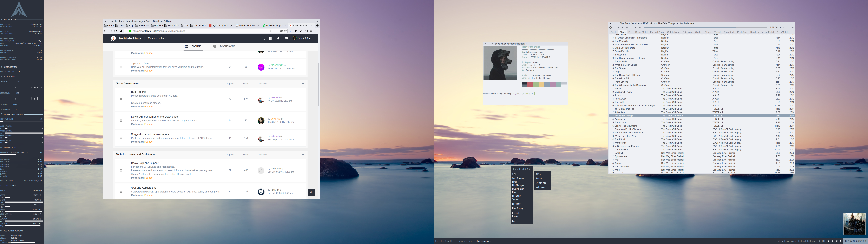Click the Firefox reload page icon

pyautogui.click(x=116, y=31)
